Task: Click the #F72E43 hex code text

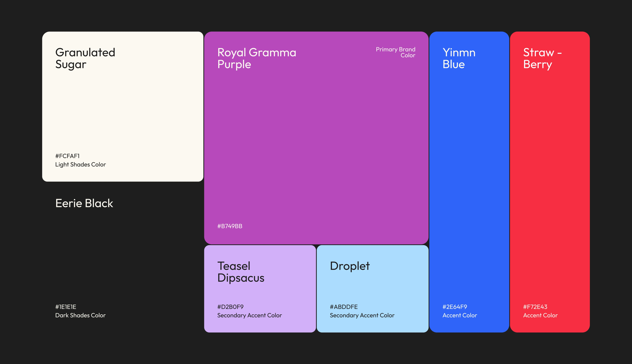Action: click(x=535, y=307)
